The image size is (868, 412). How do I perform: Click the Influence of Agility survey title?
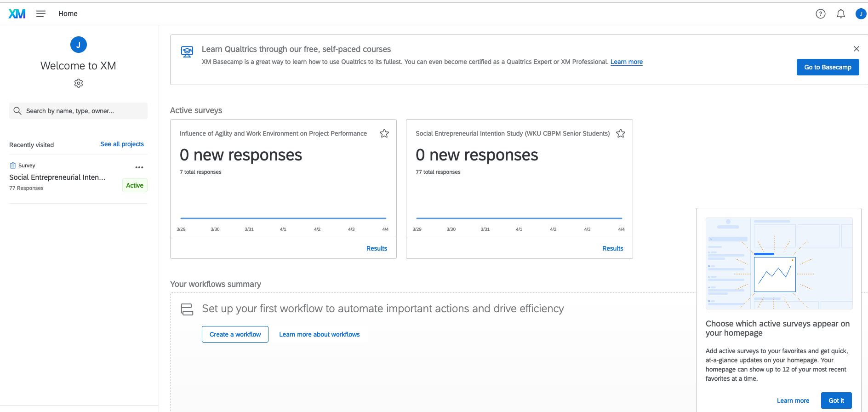[273, 133]
